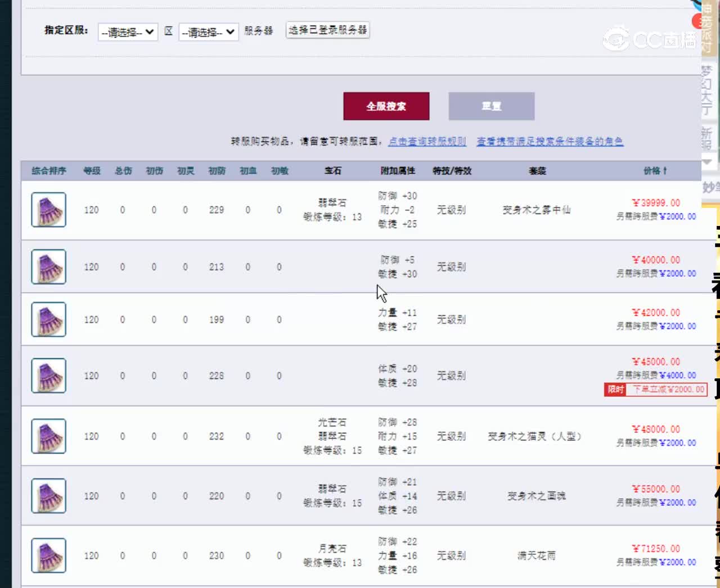
Task: Open the first 请选择 region dropdown
Action: (x=128, y=32)
